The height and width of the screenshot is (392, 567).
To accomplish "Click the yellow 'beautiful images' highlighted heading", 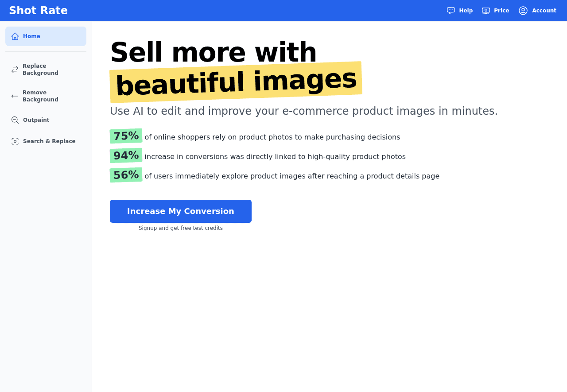I will pyautogui.click(x=236, y=82).
